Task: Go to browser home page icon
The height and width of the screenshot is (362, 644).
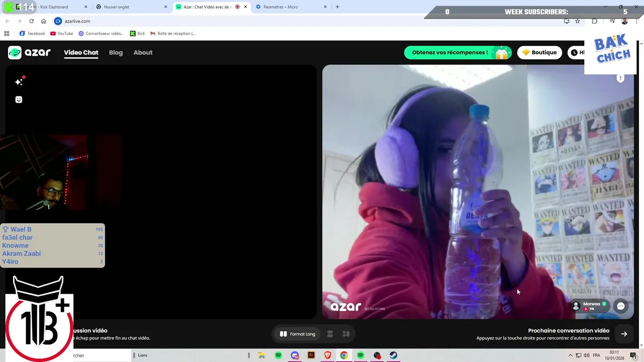Action: (43, 21)
